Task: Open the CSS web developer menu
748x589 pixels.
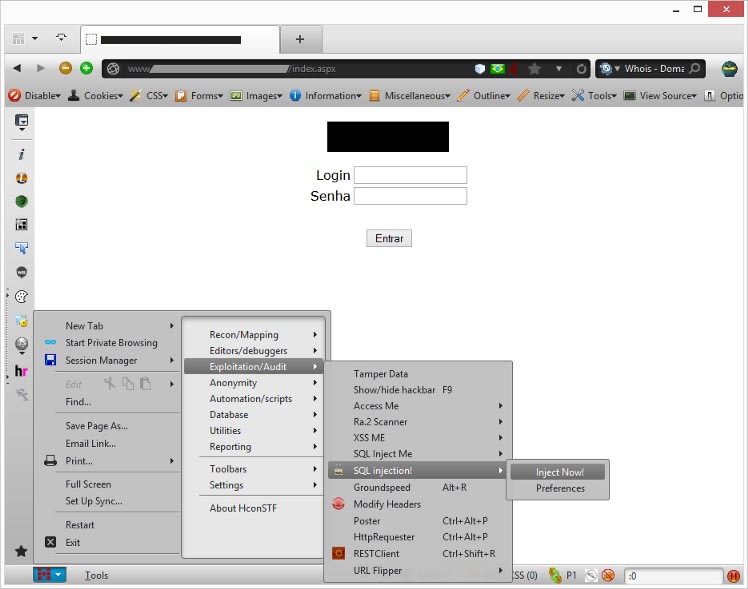Action: click(149, 95)
